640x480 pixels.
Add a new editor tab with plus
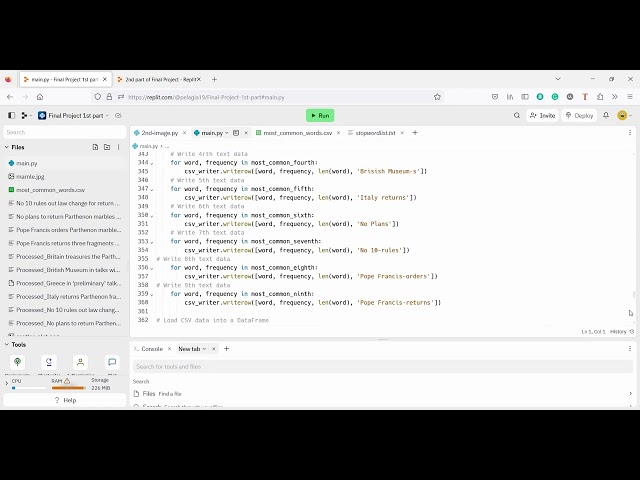tap(415, 133)
